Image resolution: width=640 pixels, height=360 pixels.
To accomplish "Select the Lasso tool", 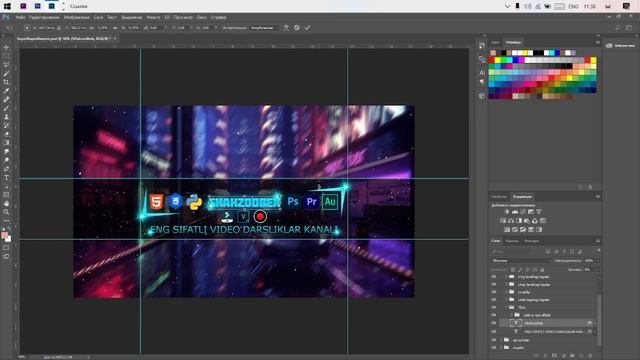I will pyautogui.click(x=6, y=64).
